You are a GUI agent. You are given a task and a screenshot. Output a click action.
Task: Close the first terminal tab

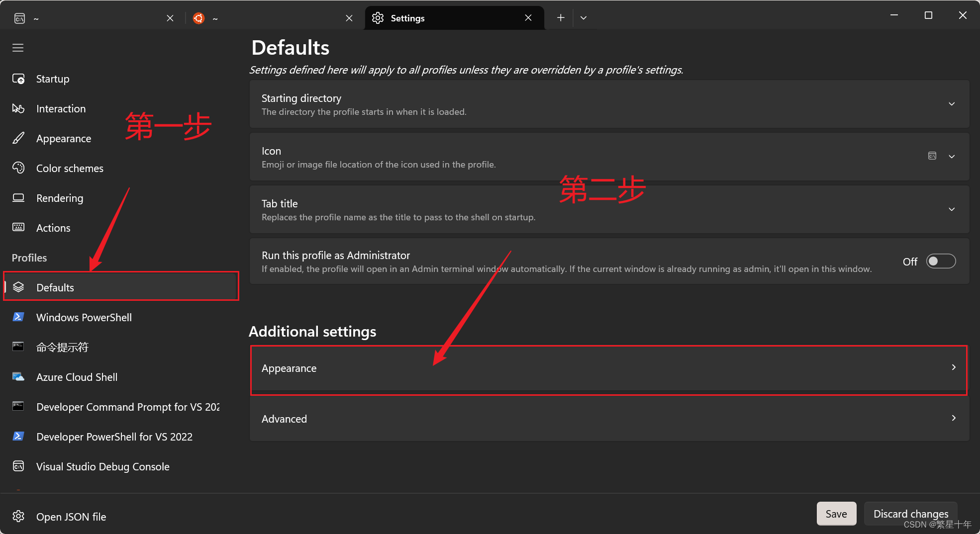pyautogui.click(x=170, y=18)
